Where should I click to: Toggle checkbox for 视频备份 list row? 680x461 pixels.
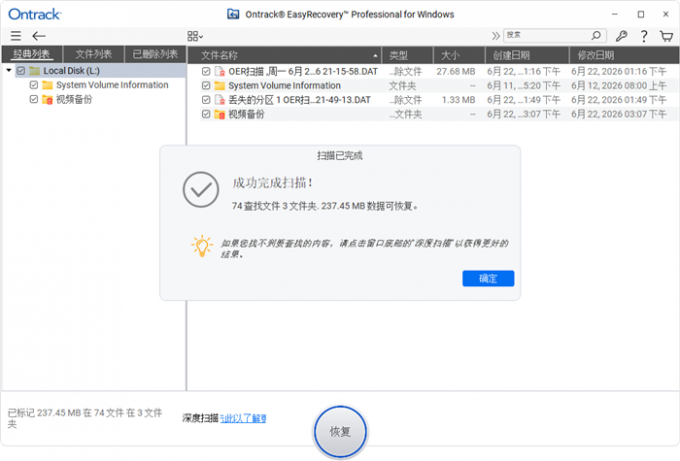point(206,114)
